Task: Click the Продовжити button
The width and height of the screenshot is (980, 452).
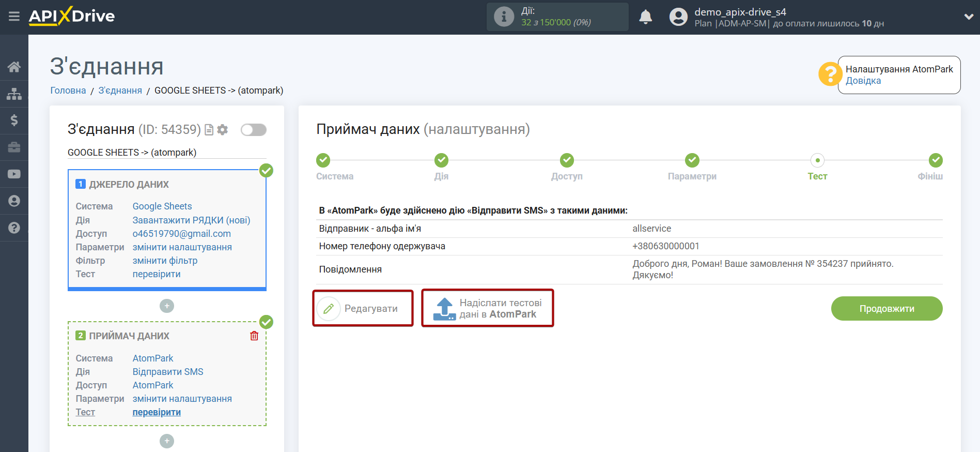Action: point(886,309)
